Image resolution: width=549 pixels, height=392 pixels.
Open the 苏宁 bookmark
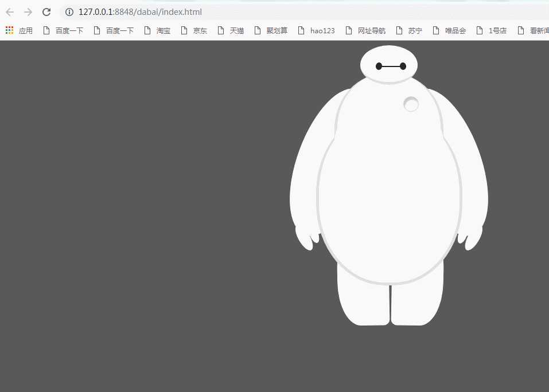click(x=409, y=31)
